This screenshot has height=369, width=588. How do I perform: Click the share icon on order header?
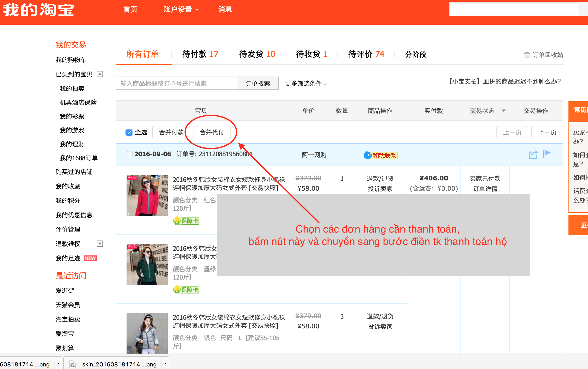(533, 155)
